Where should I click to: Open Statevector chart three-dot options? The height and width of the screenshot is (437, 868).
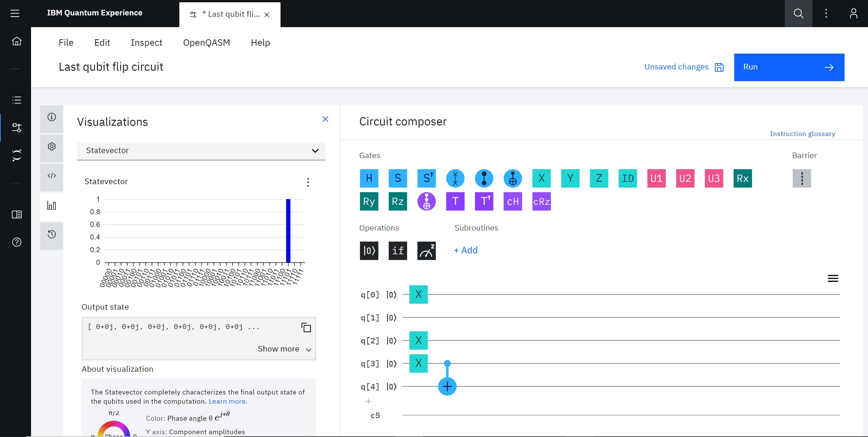[308, 182]
